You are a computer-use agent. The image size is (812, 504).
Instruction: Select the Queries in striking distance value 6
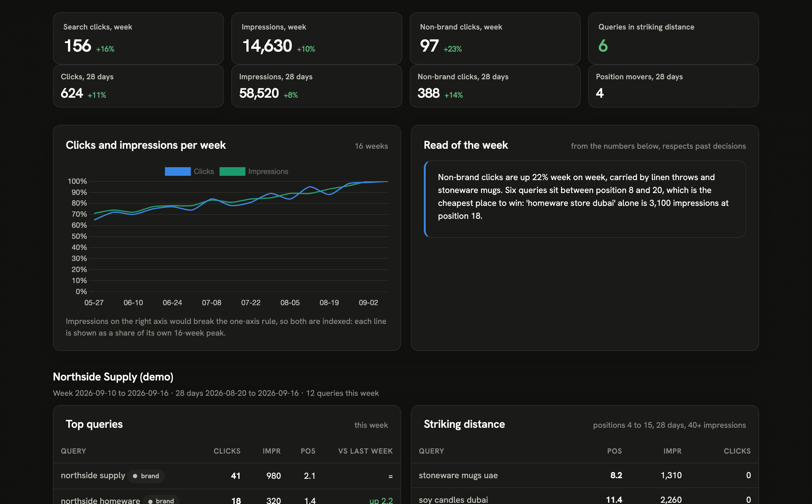pyautogui.click(x=603, y=46)
